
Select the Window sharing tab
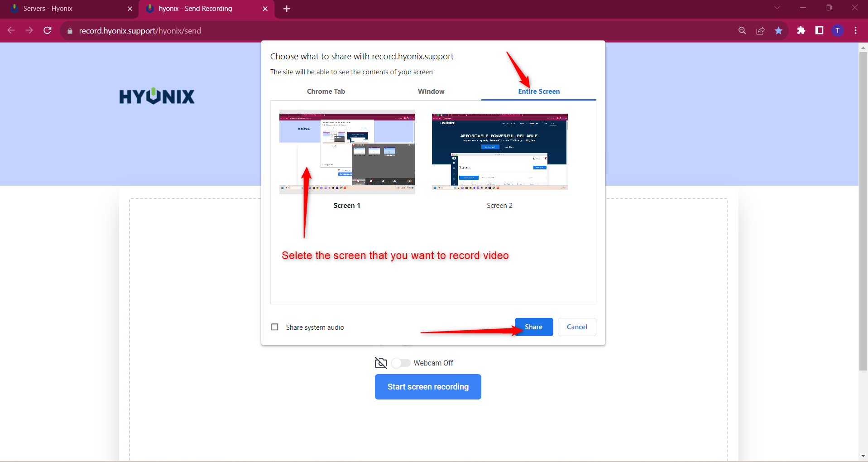[x=431, y=91]
